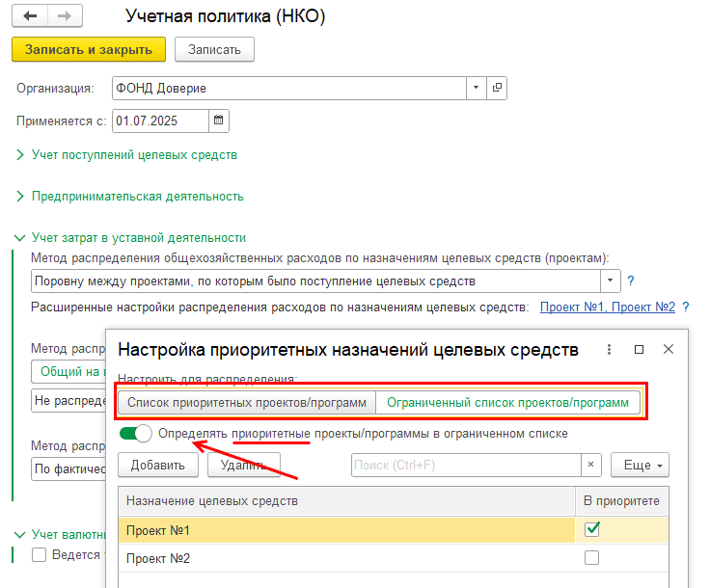Open the Еще dropdown menu

tap(640, 466)
